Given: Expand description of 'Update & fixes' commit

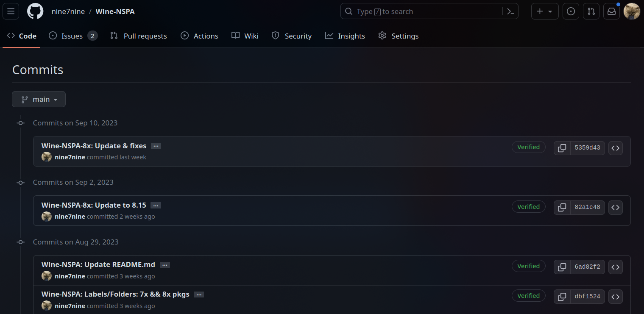Looking at the screenshot, I should tap(156, 146).
